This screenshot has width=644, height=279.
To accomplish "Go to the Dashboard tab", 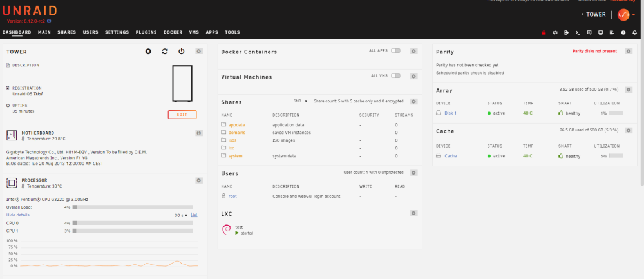I will pos(17,32).
